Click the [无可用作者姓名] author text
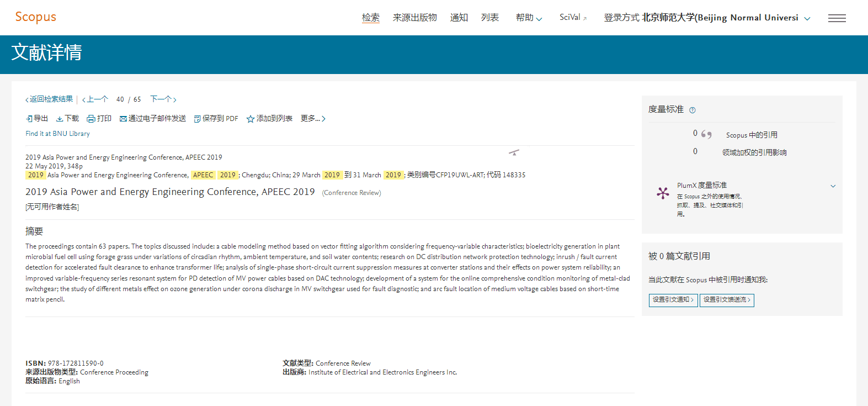Screen dimensions: 868x406 [x=52, y=207]
